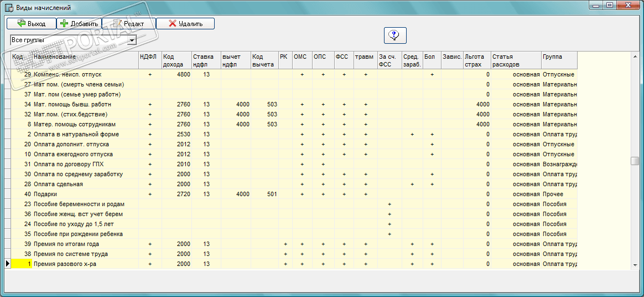
Task: Click the Ставка ндфл column header
Action: click(206, 60)
